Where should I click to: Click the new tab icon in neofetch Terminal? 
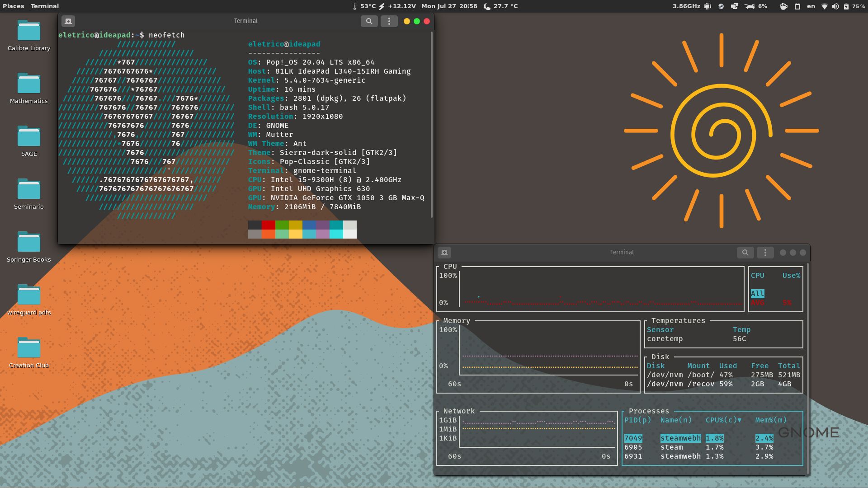[68, 21]
